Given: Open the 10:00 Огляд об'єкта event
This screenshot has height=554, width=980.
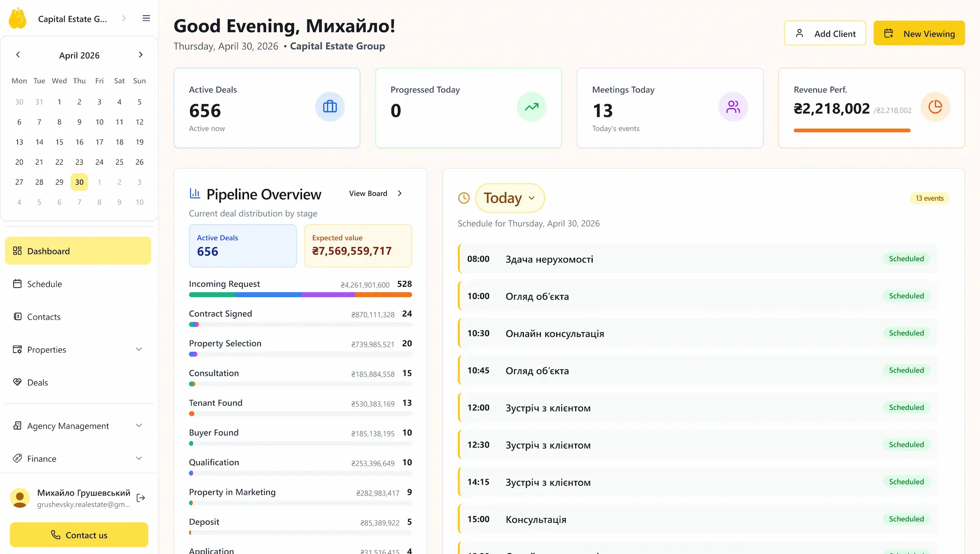Looking at the screenshot, I should [698, 296].
